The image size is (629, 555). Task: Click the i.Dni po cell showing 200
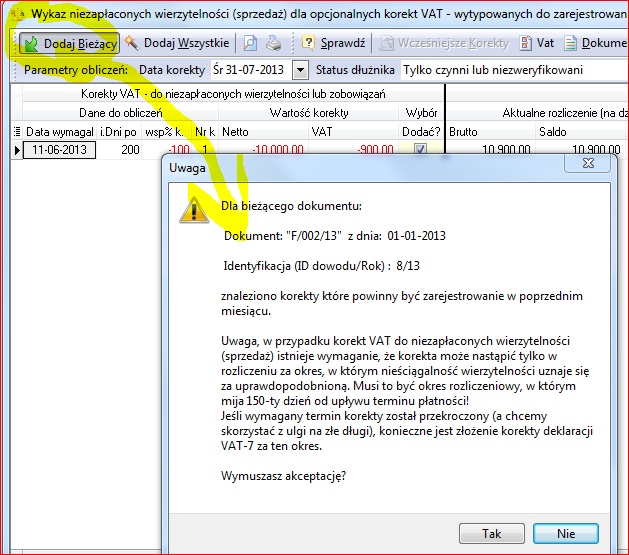119,150
